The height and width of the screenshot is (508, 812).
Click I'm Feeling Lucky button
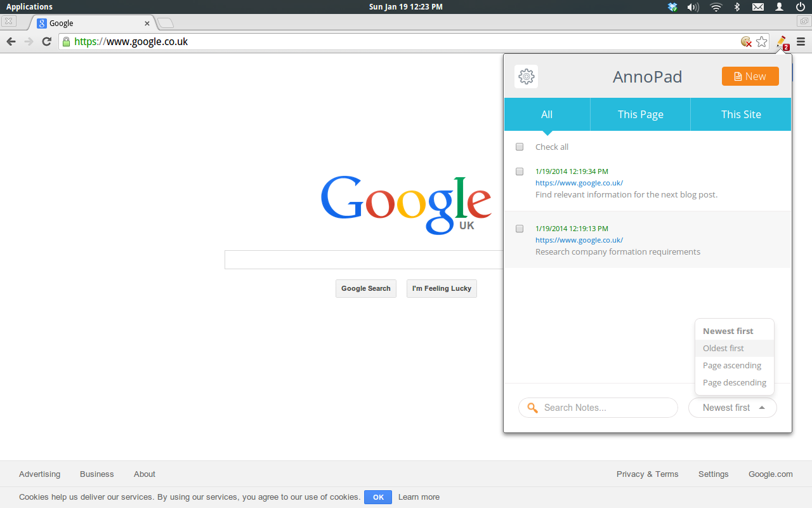tap(442, 288)
